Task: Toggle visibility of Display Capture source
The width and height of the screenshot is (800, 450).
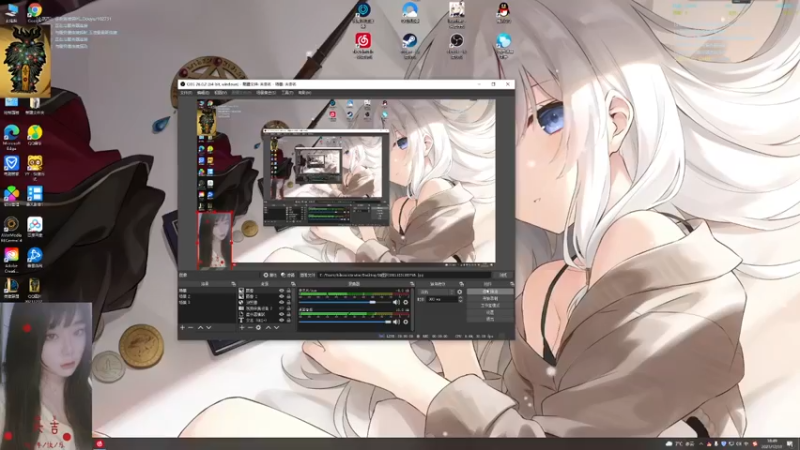Action: (x=282, y=314)
